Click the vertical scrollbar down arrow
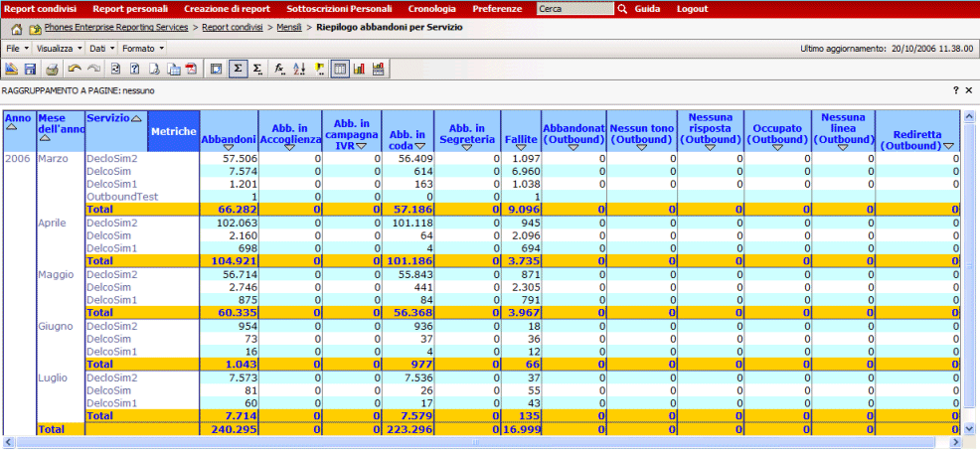The width and height of the screenshot is (980, 452). (969, 428)
